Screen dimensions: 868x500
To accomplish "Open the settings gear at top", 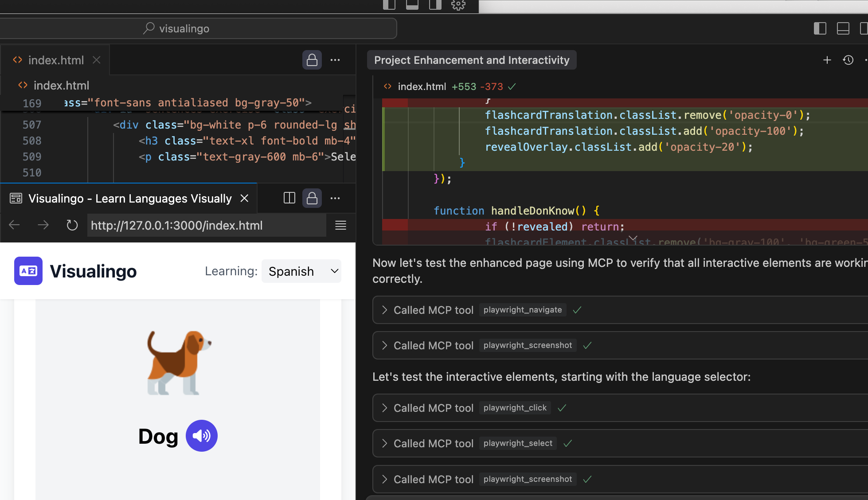I will coord(458,5).
